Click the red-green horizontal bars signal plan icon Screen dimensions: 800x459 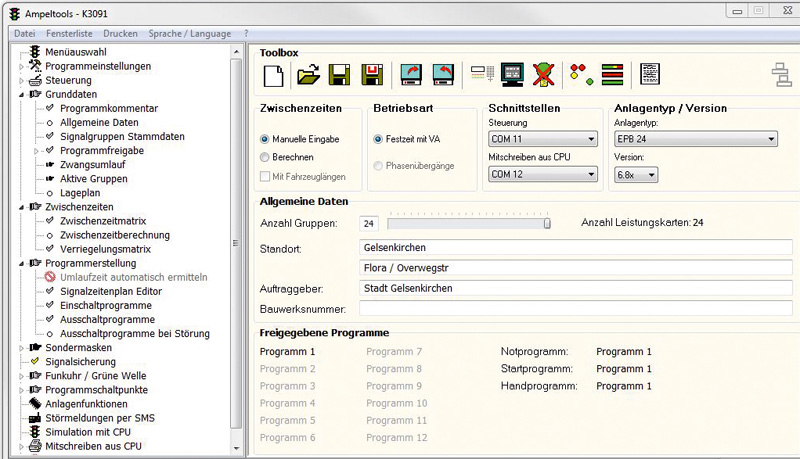coord(612,74)
